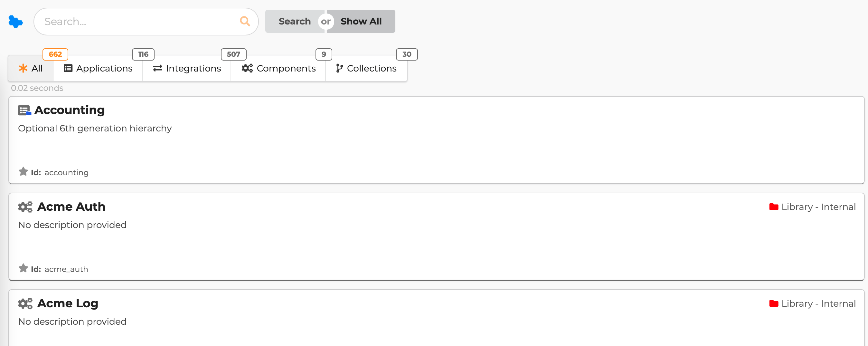Image resolution: width=868 pixels, height=346 pixels.
Task: Click the Acme Log component gears icon
Action: coord(25,303)
